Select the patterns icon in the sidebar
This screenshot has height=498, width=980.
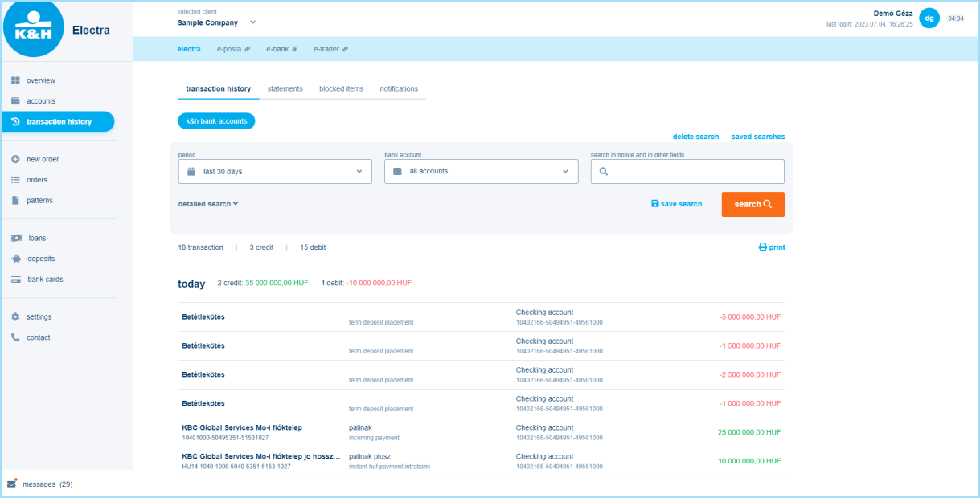(16, 200)
